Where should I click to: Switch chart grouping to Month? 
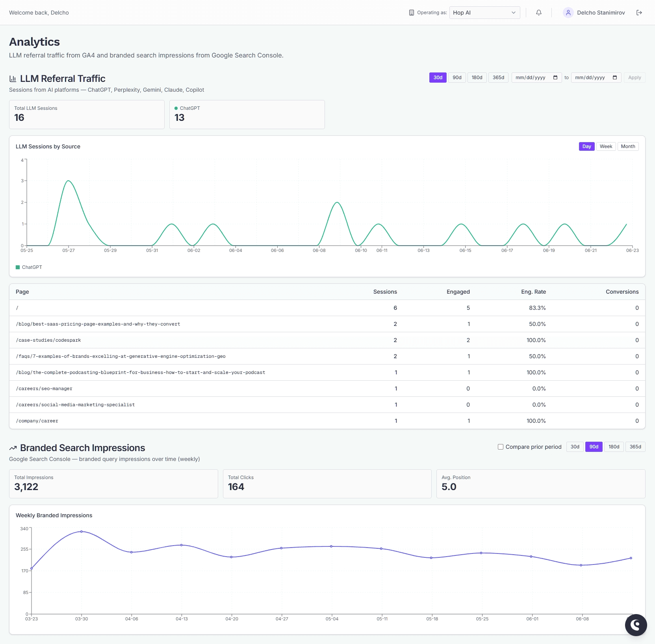(x=628, y=146)
